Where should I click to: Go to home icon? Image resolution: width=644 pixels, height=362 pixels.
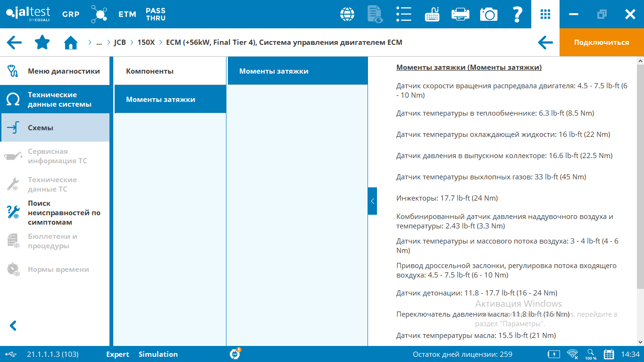coord(71,42)
